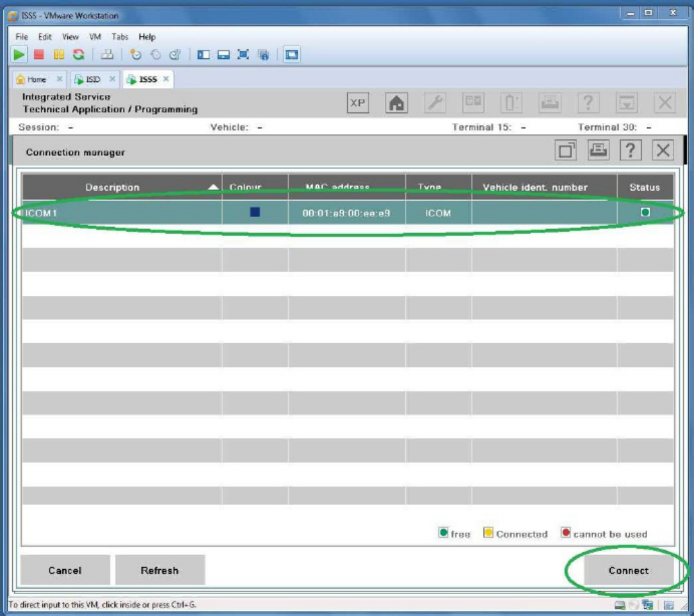Click the operations list icon in header

(473, 103)
